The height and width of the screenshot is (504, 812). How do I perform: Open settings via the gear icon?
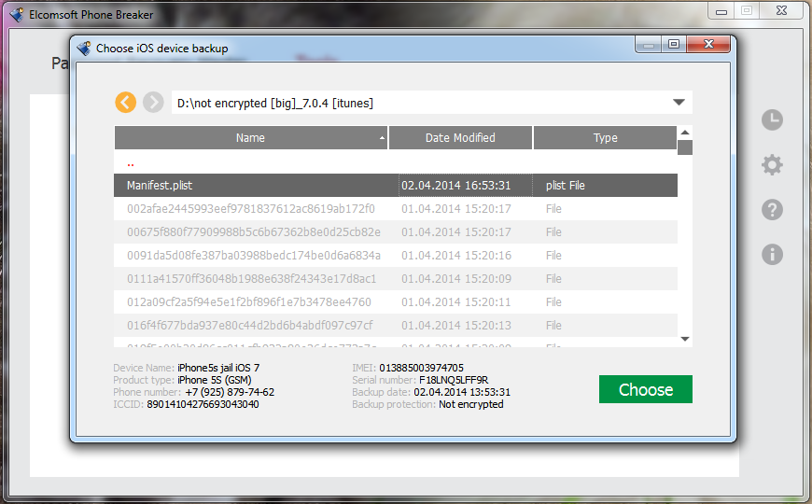(772, 165)
